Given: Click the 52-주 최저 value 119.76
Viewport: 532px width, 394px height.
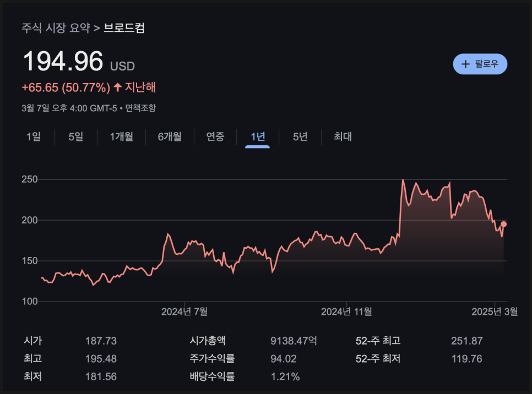Looking at the screenshot, I should coord(466,359).
